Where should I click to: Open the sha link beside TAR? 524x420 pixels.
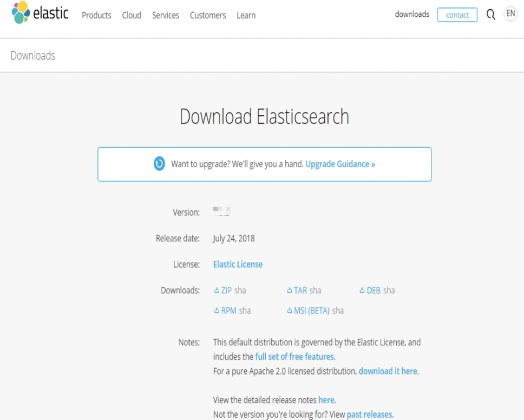pyautogui.click(x=315, y=290)
